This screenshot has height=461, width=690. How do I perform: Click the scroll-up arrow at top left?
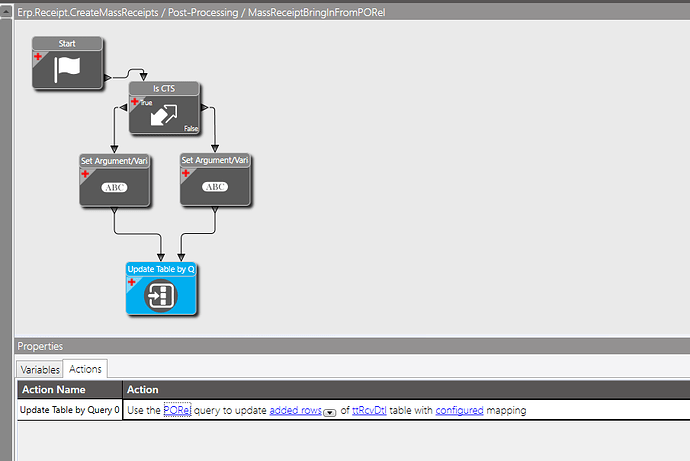[x=6, y=11]
